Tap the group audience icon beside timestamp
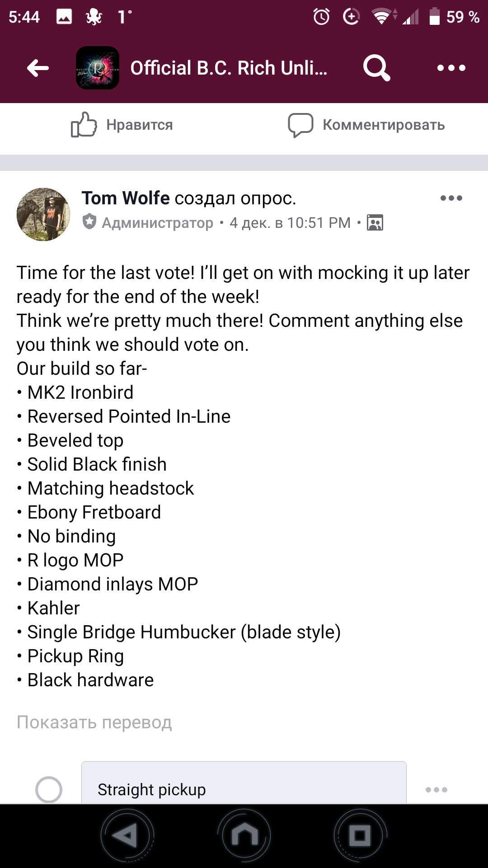 click(x=375, y=223)
